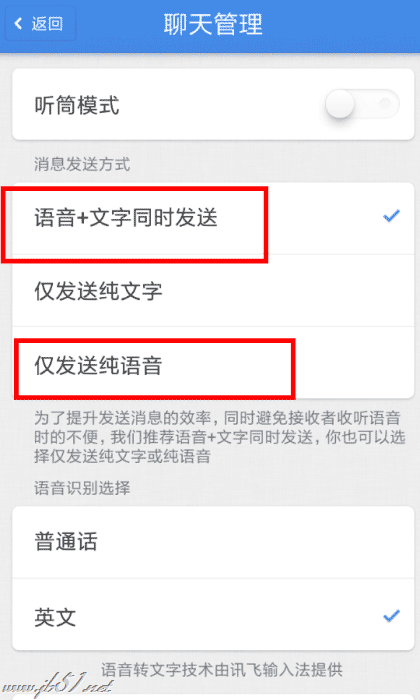The image size is (420, 700).
Task: Select 语音+文字同时发送 sending option
Action: [213, 218]
